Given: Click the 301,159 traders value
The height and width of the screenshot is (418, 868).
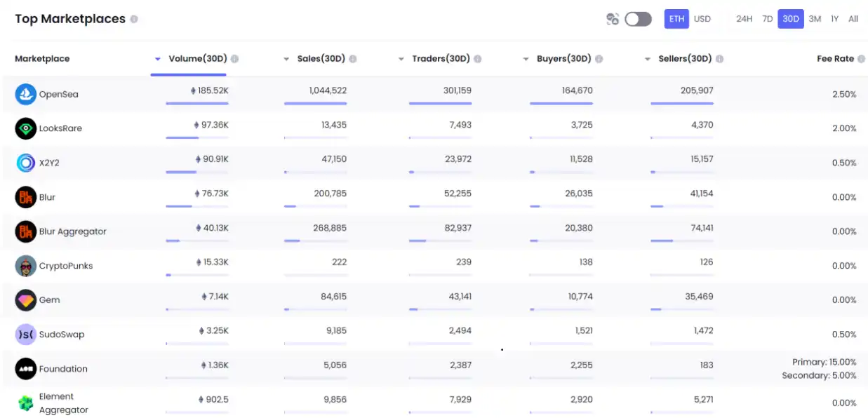Looking at the screenshot, I should [x=458, y=90].
